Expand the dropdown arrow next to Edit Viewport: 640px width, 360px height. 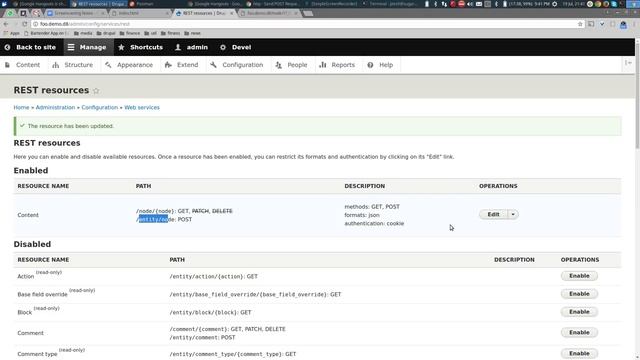click(513, 214)
